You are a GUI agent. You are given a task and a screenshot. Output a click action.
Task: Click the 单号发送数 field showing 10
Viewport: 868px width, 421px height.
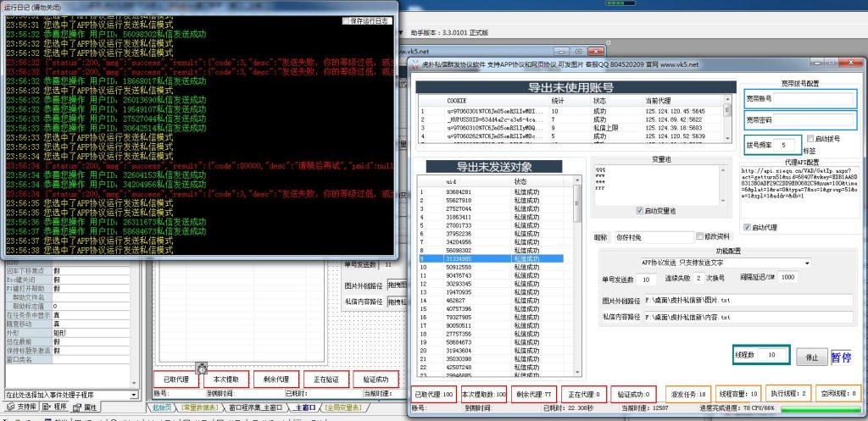(646, 280)
